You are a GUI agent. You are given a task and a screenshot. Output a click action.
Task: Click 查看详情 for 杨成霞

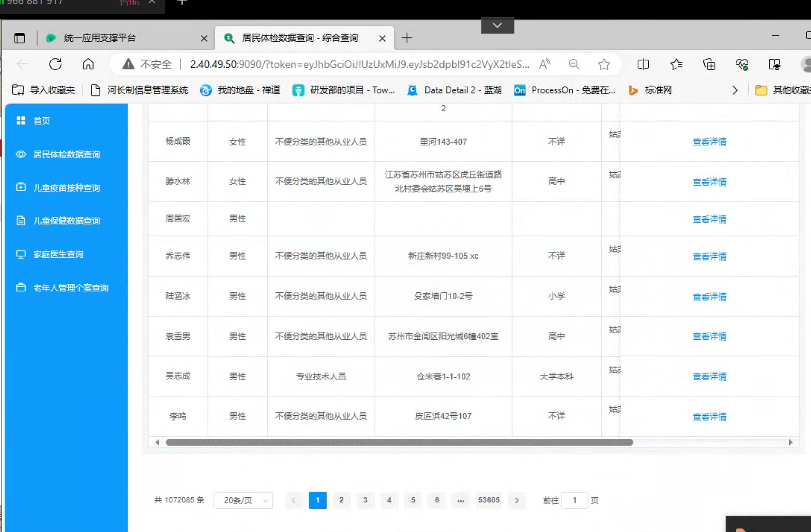709,141
